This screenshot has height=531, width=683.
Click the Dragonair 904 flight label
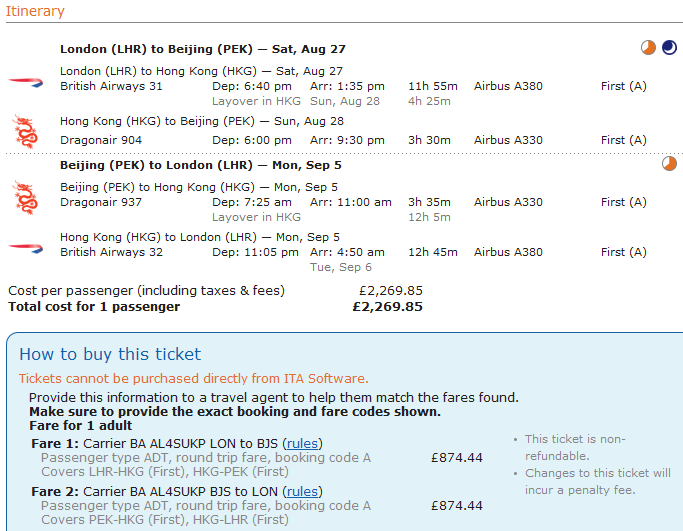[x=100, y=140]
